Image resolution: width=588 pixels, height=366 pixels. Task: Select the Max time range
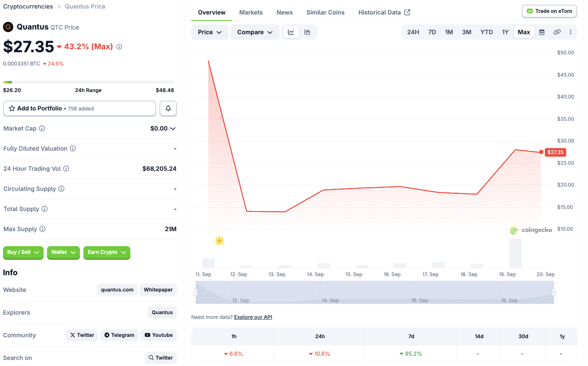[524, 32]
